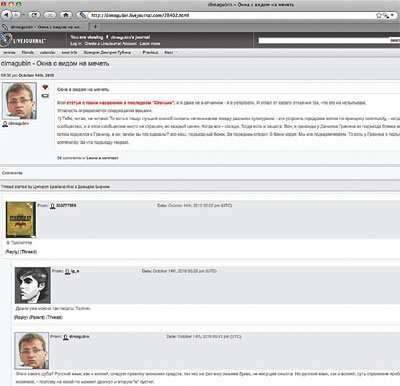
Task: Open the ig_n username link
Action: [75, 271]
